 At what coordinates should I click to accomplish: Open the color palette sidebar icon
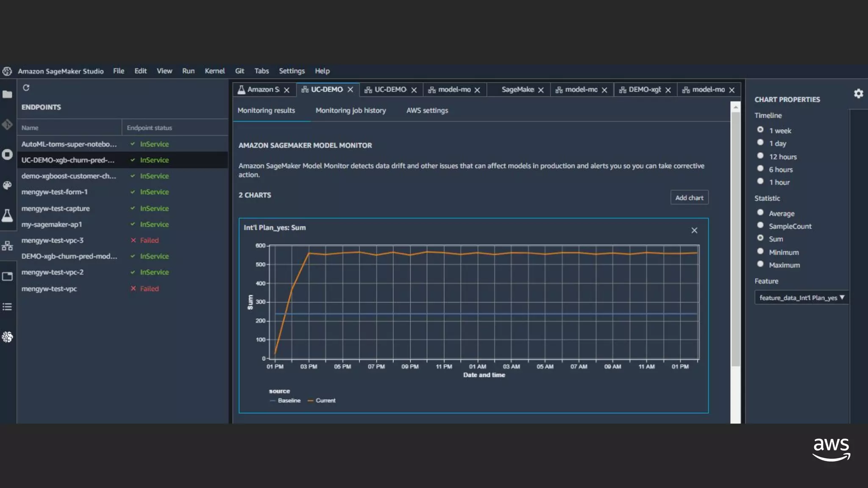[7, 185]
